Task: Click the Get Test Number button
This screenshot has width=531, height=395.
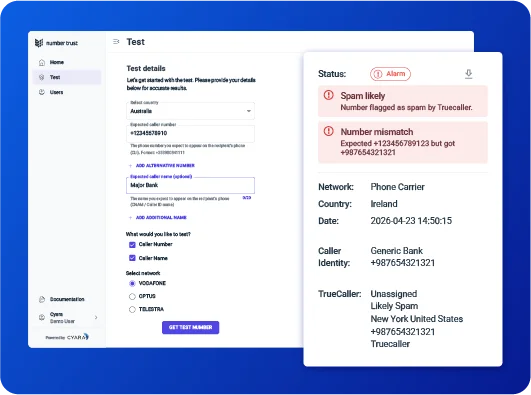Action: point(190,327)
